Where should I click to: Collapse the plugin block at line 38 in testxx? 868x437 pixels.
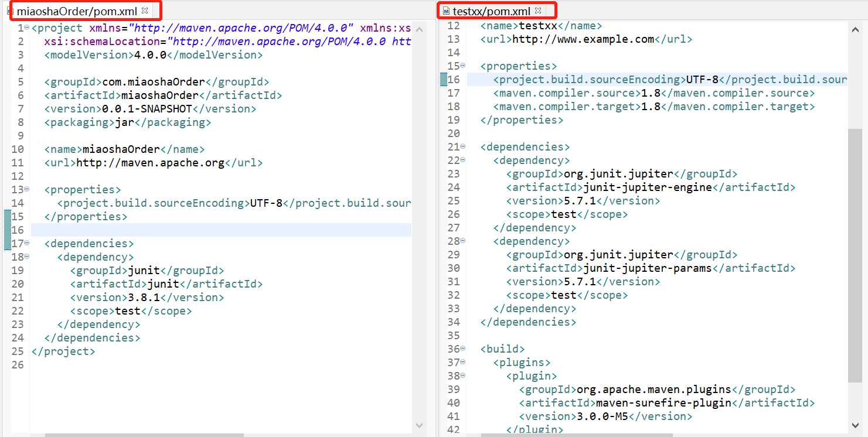pyautogui.click(x=463, y=375)
